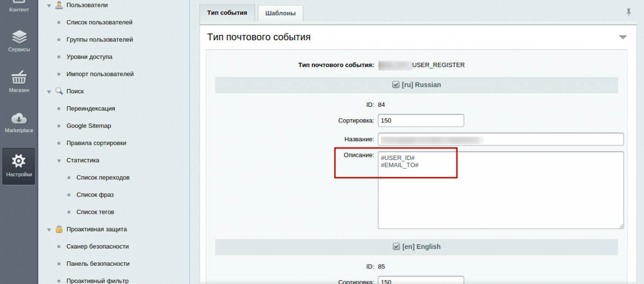Collapse the Статистика subtree
This screenshot has height=284, width=644.
(x=59, y=161)
